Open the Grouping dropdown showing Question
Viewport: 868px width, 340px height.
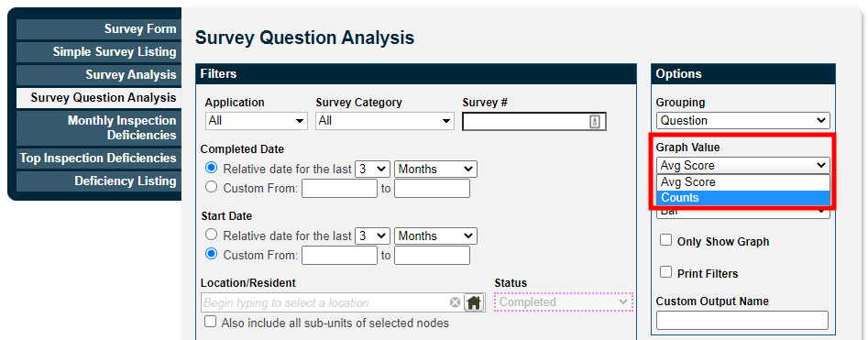743,120
